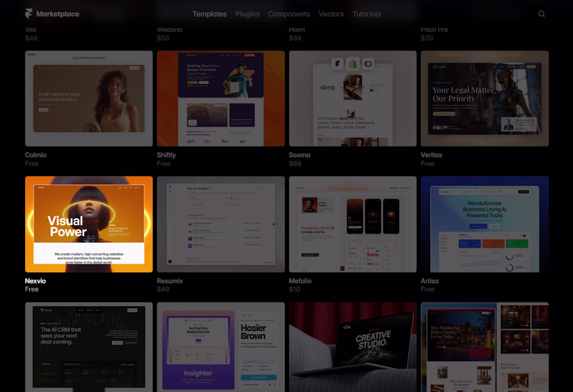Switch to the Plugins tab
573x392 pixels.
click(247, 14)
